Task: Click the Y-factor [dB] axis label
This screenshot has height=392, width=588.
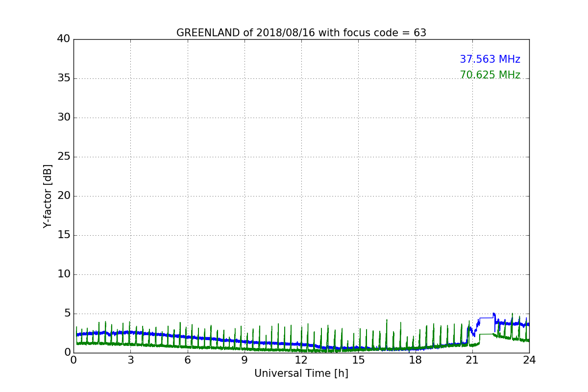Action: [48, 196]
